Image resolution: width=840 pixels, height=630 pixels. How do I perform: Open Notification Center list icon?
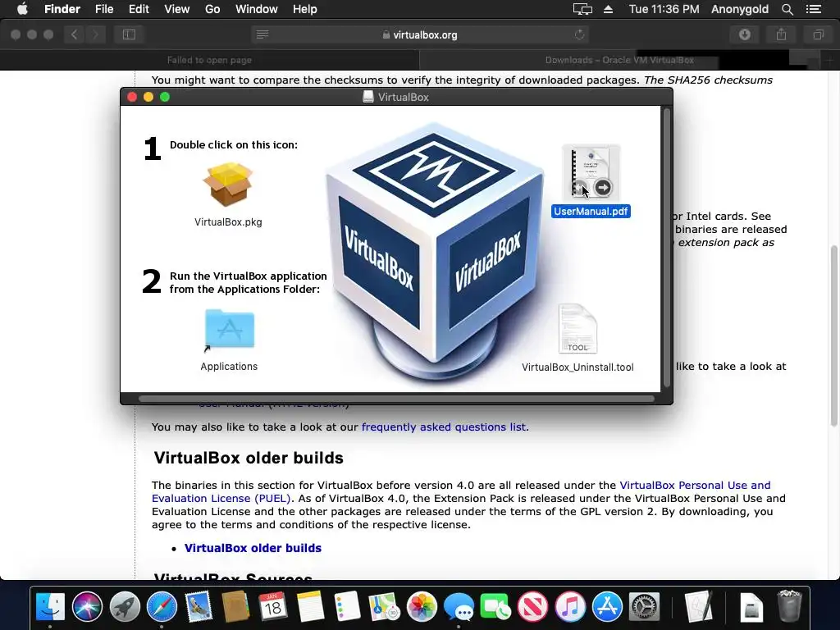pos(813,9)
